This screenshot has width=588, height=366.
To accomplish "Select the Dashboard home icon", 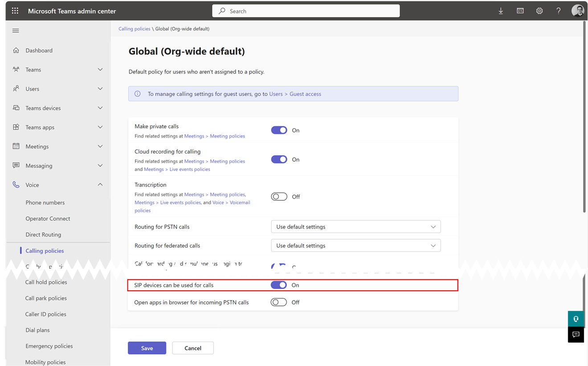I will coord(16,50).
